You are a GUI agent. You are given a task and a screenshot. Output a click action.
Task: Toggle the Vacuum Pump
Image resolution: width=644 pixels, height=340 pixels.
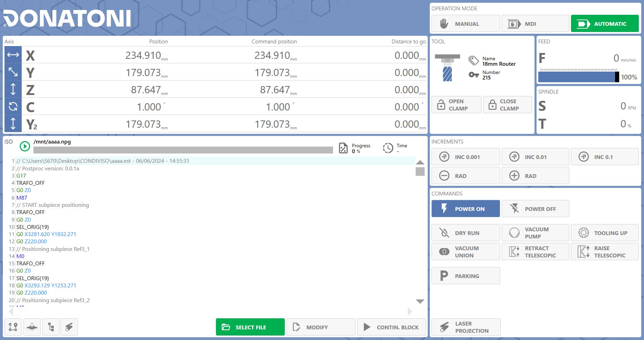point(535,233)
